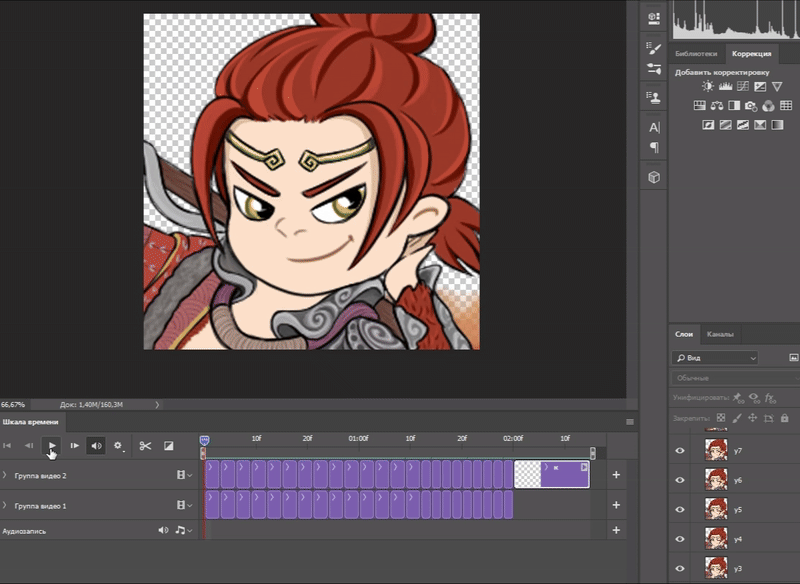Screen dimensions: 800x584
Task: Add a Hue/Saturation adjustment
Action: [699, 106]
